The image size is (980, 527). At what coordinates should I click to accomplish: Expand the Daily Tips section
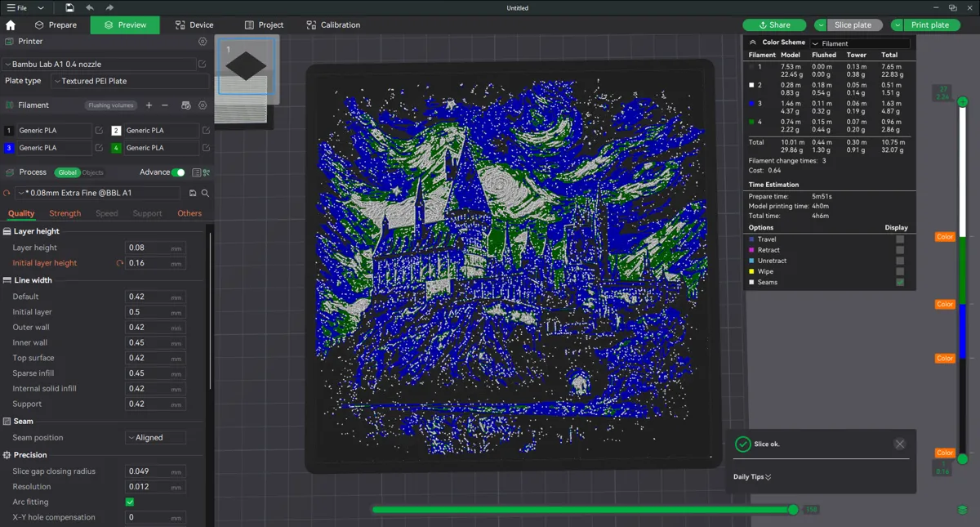tap(752, 477)
